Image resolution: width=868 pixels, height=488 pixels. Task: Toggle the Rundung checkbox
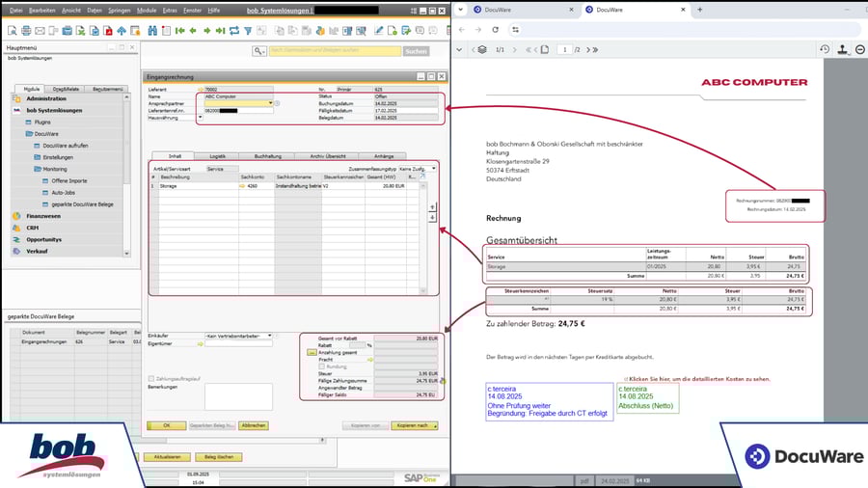[321, 366]
